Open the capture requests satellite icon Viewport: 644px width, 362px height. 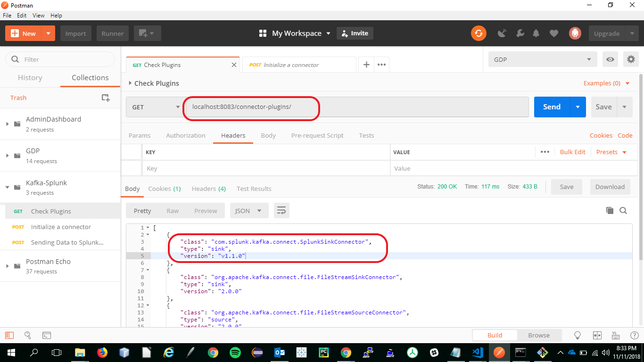point(502,33)
